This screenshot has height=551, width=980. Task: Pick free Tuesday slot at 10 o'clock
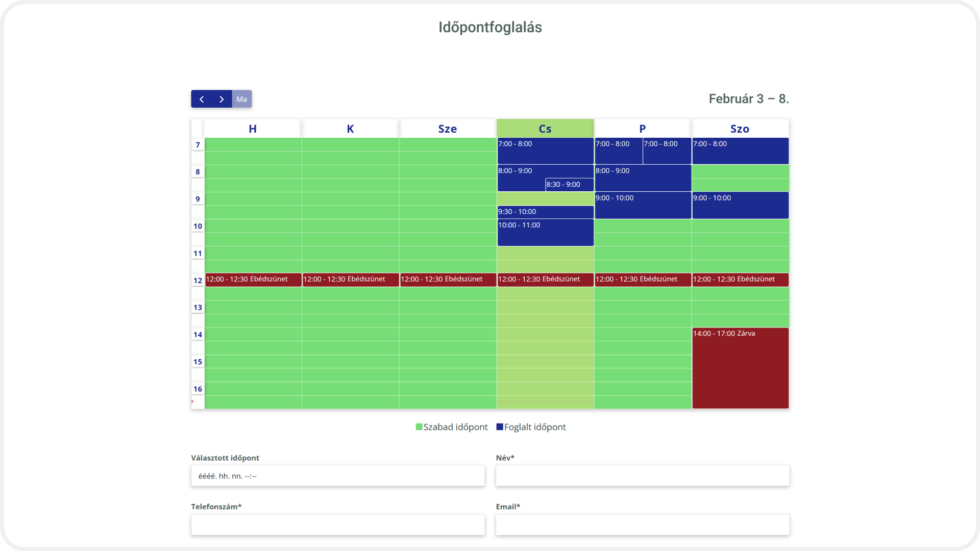click(350, 226)
